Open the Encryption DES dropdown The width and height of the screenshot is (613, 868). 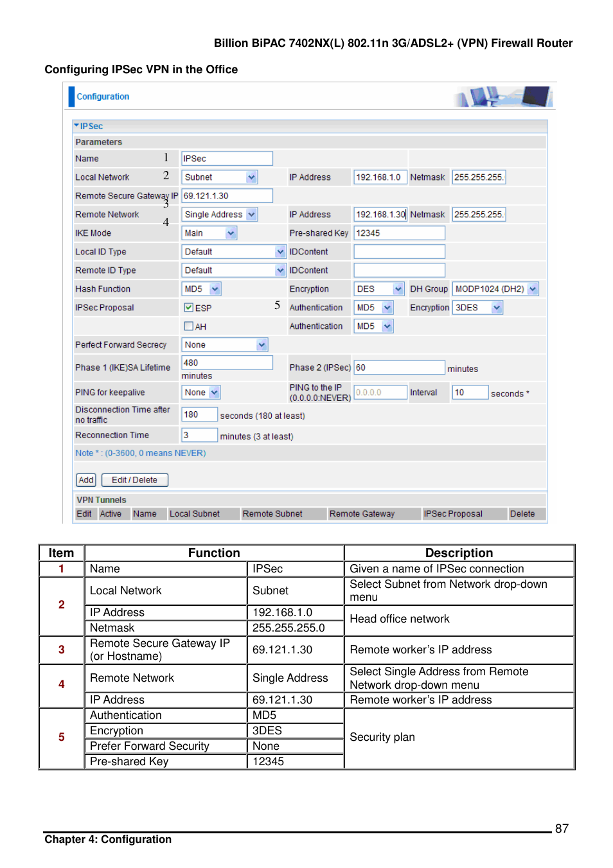coord(379,289)
